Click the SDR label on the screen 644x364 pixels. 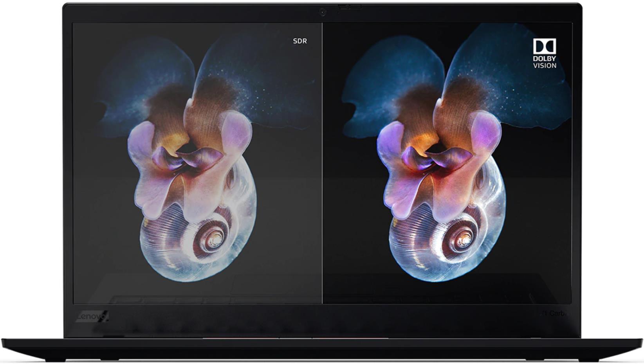[x=300, y=41]
